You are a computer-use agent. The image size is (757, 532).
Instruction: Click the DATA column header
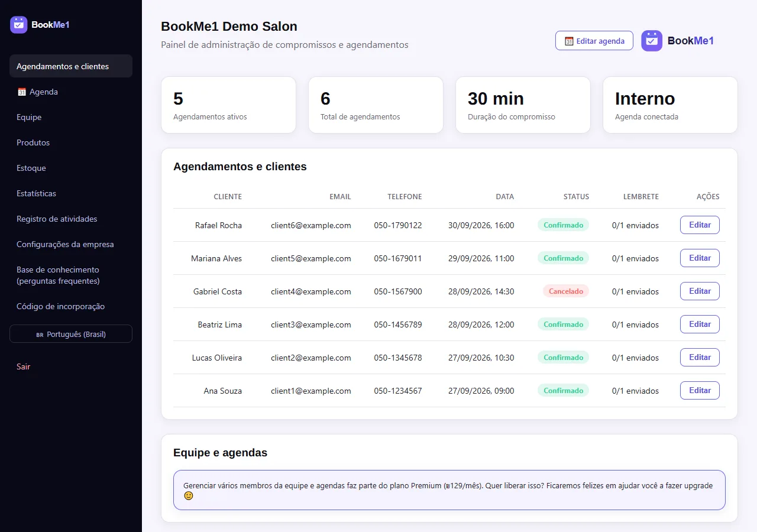[x=505, y=197]
